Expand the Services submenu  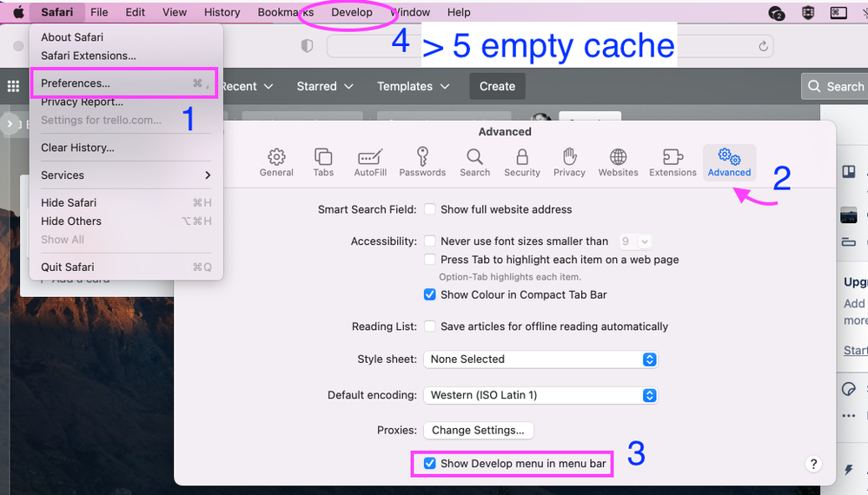[126, 175]
